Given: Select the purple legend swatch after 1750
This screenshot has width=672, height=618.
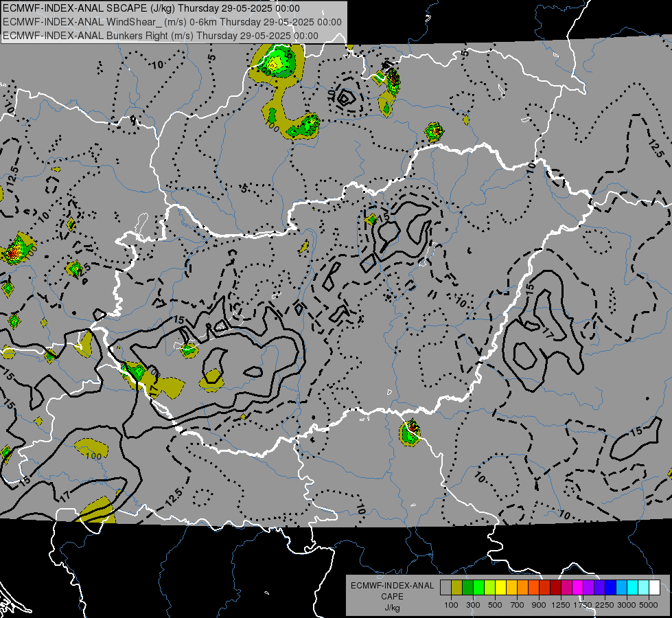Looking at the screenshot, I should pos(589,588).
